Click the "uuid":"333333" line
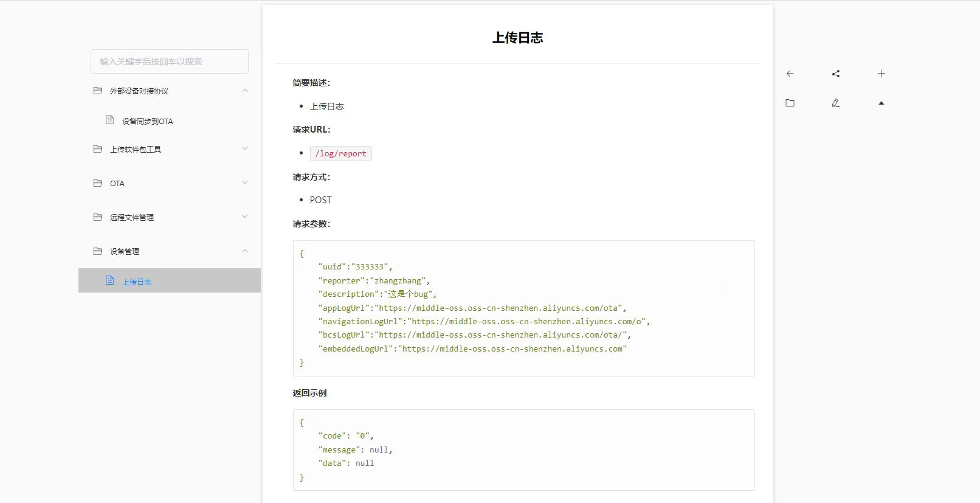980x503 pixels. 356,267
